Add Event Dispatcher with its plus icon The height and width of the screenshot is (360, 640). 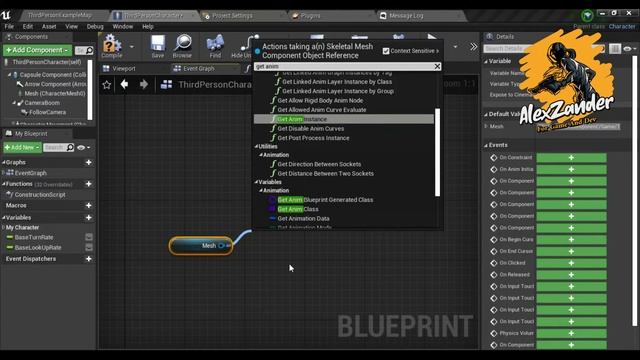(89, 259)
